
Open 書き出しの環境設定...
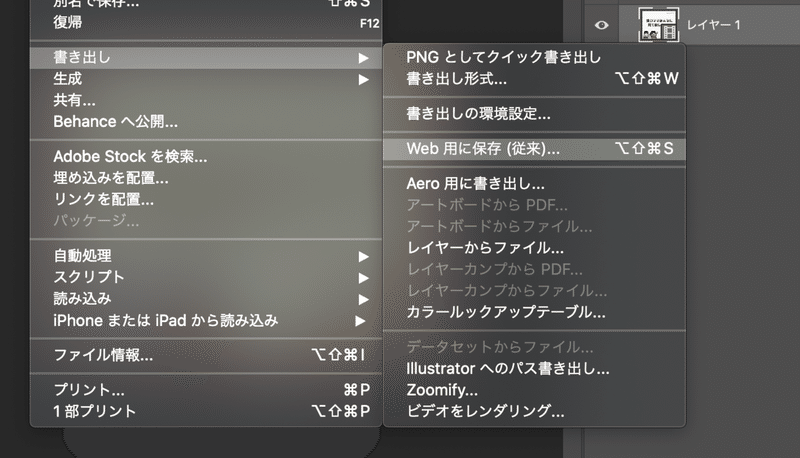(534, 114)
